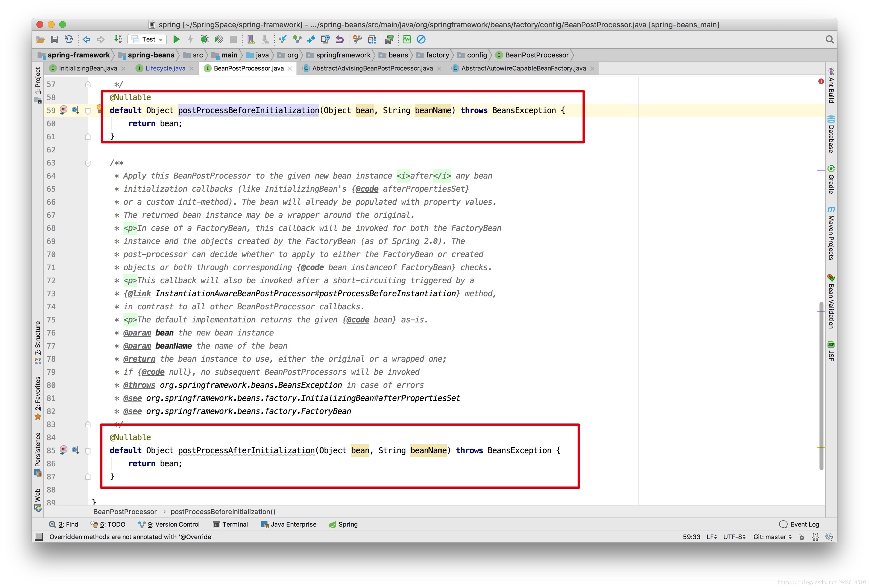Open the UTF-8 encoding dropdown

734,537
